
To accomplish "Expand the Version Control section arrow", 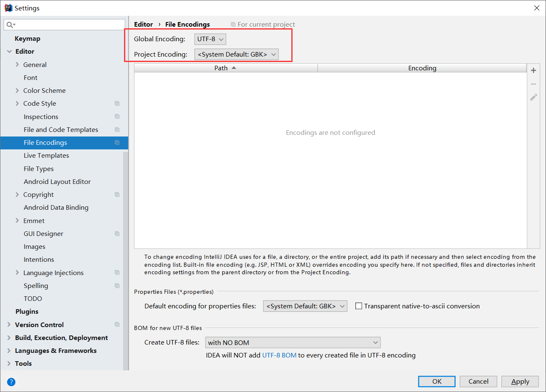I will click(9, 325).
